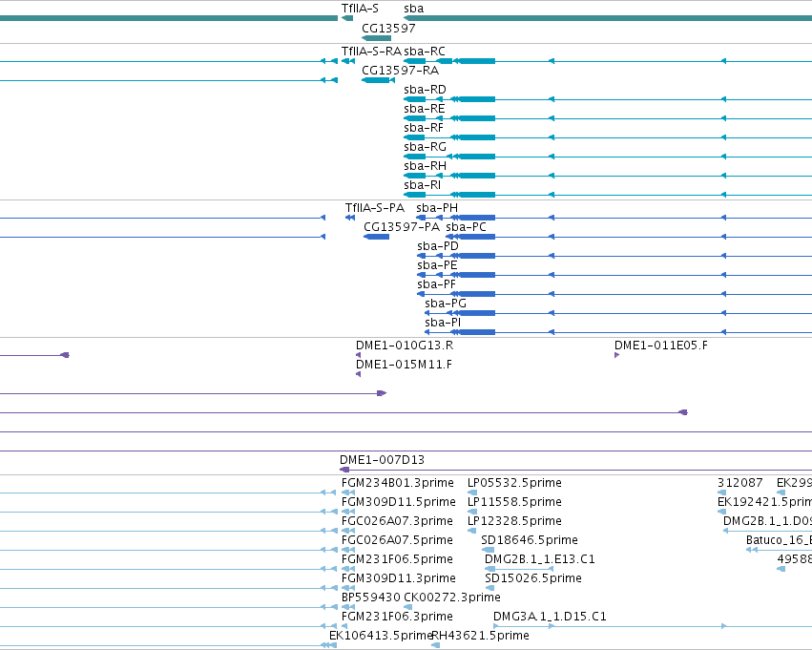
Task: Select the FGC026A07.5prime EST label
Action: pos(397,541)
